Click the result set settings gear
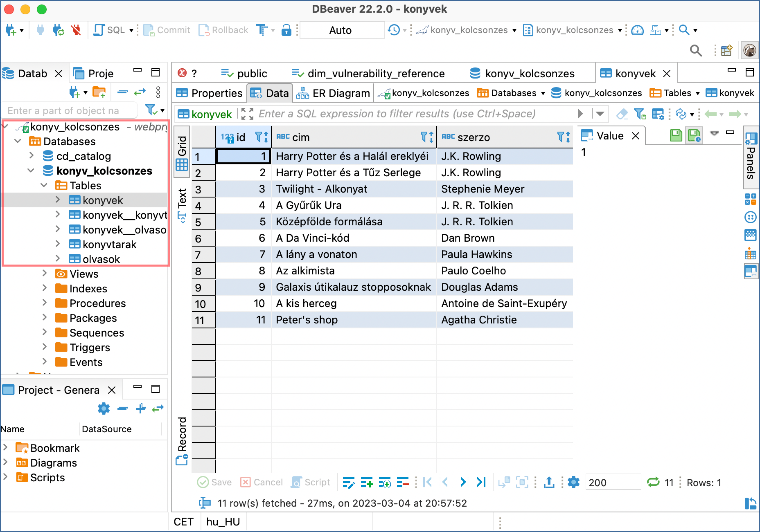Image resolution: width=760 pixels, height=532 pixels. click(x=574, y=482)
